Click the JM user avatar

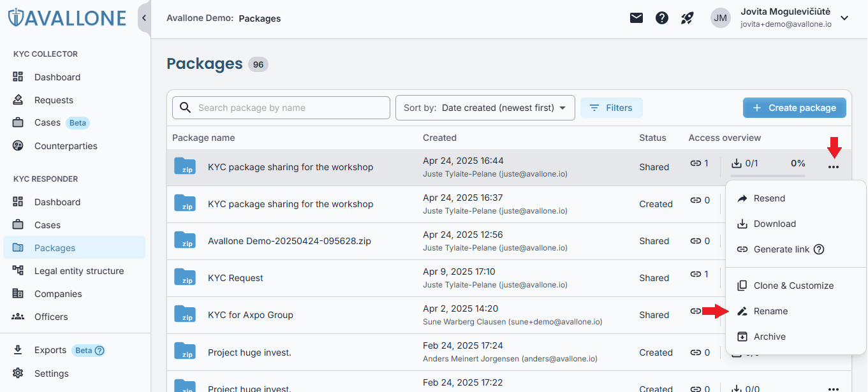coord(721,18)
